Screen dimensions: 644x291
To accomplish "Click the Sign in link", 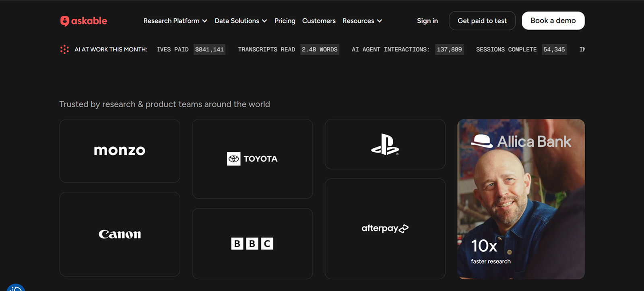I will (427, 21).
